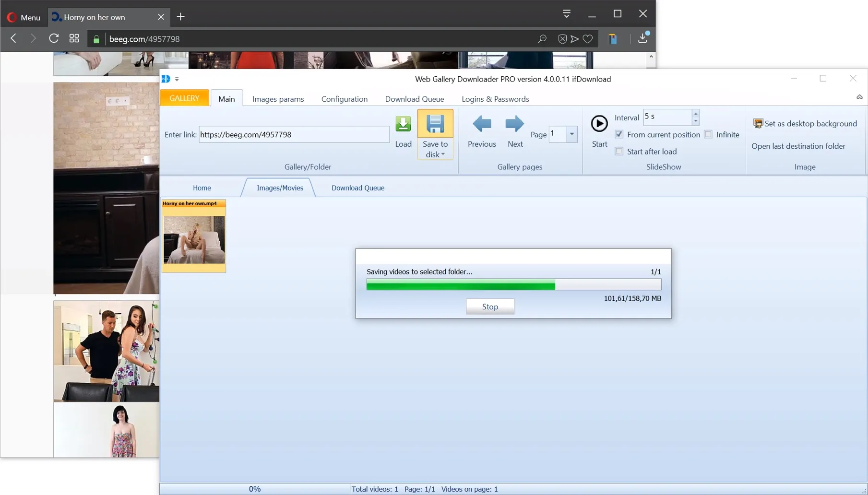The width and height of the screenshot is (868, 495).
Task: Click Opera forward navigation arrow
Action: (x=33, y=38)
